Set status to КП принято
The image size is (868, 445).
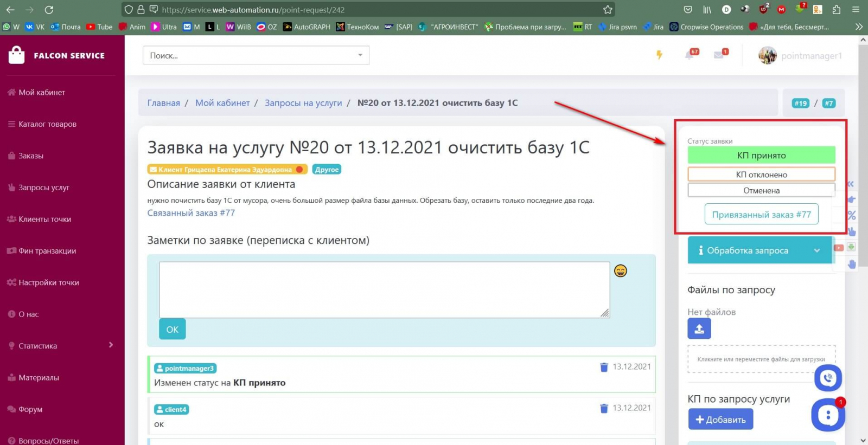(761, 155)
